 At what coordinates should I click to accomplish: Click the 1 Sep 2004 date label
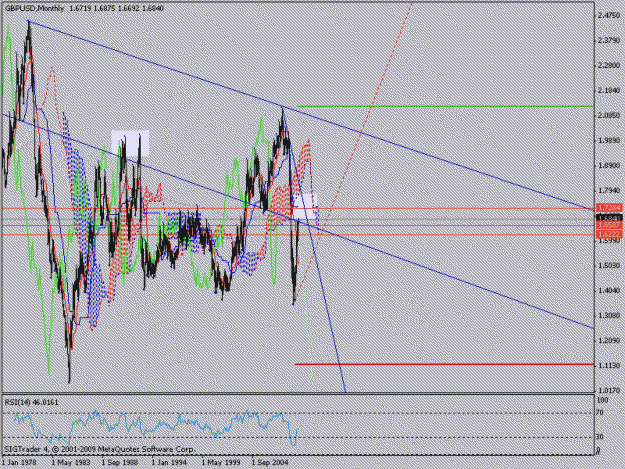click(269, 463)
